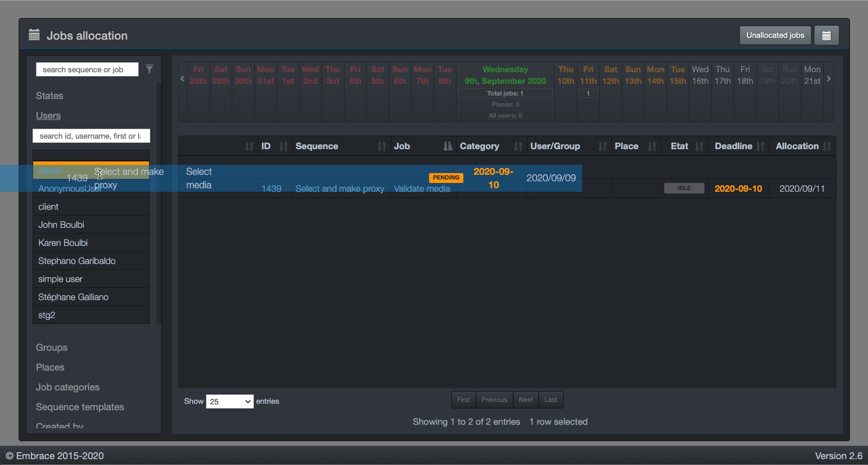Focus the user search id/username field

tap(91, 136)
